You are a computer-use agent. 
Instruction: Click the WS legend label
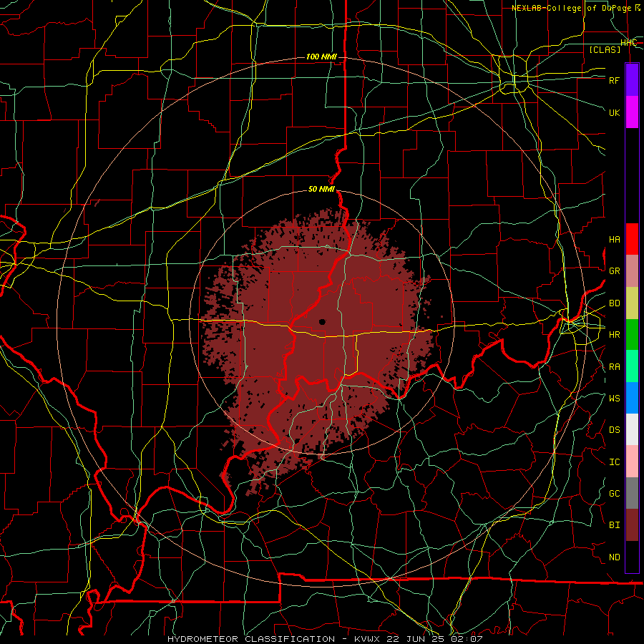tap(614, 399)
